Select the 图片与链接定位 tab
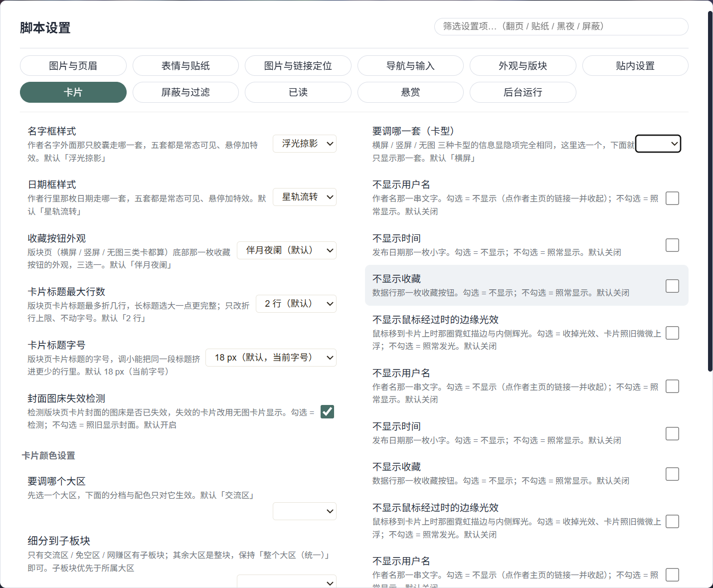The width and height of the screenshot is (713, 588). coord(298,66)
